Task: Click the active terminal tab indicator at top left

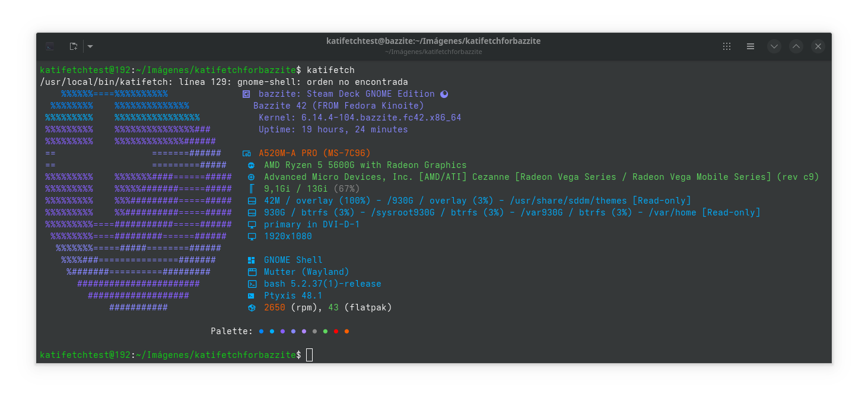Action: (50, 46)
